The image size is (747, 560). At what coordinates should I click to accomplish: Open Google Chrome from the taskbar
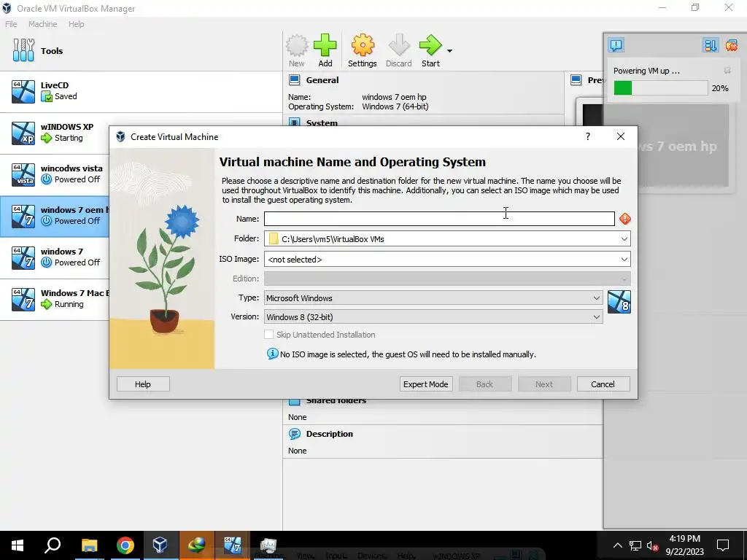pyautogui.click(x=125, y=545)
